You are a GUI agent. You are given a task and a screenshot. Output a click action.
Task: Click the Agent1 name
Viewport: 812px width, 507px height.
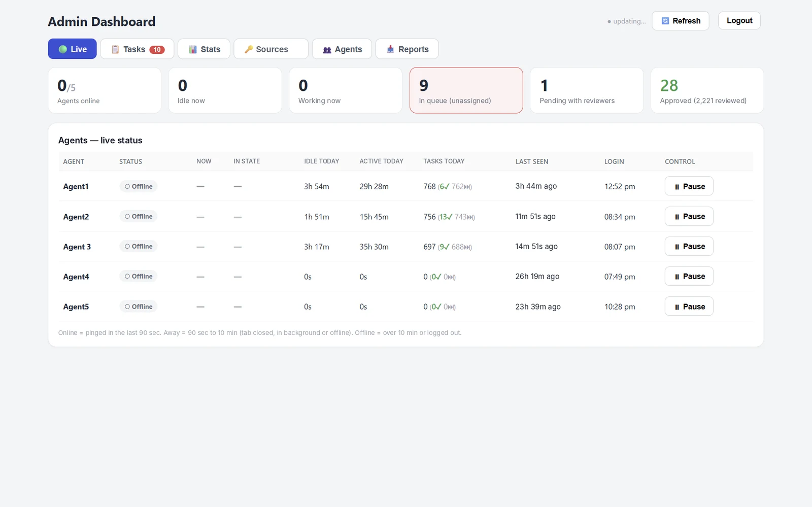[x=76, y=187]
